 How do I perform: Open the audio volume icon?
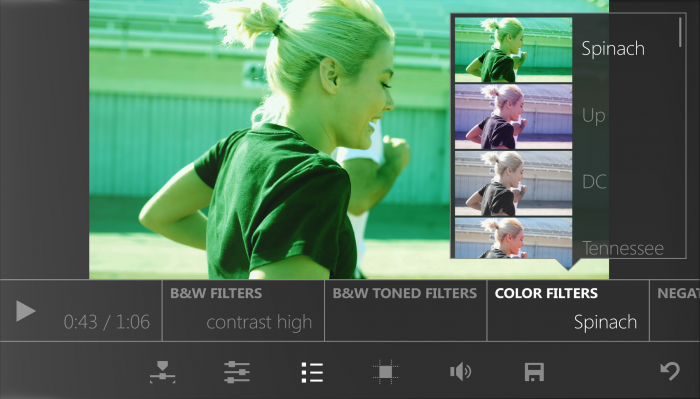[460, 371]
